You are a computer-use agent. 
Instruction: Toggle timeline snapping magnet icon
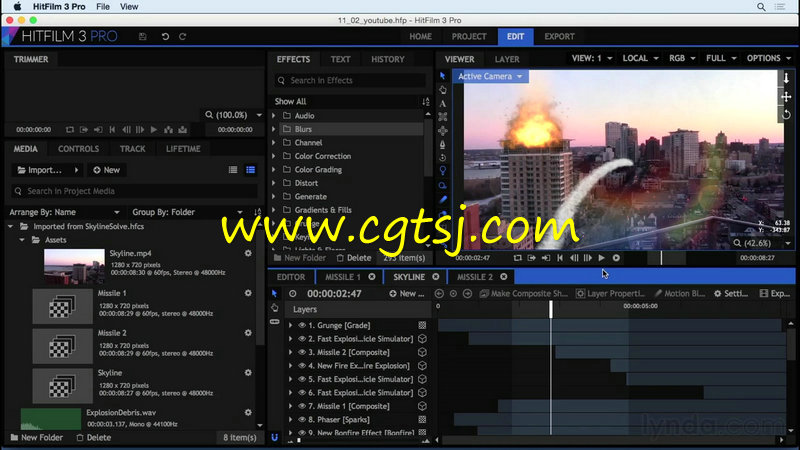pyautogui.click(x=274, y=437)
